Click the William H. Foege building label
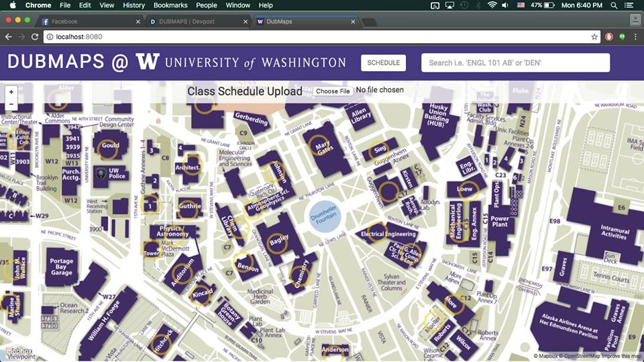The image size is (644, 362). pyautogui.click(x=105, y=321)
